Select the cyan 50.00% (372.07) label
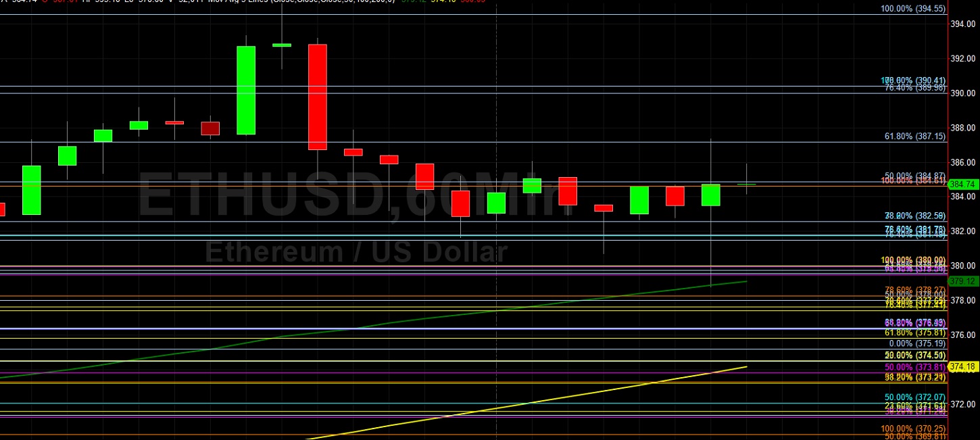This screenshot has width=980, height=440. pos(914,397)
